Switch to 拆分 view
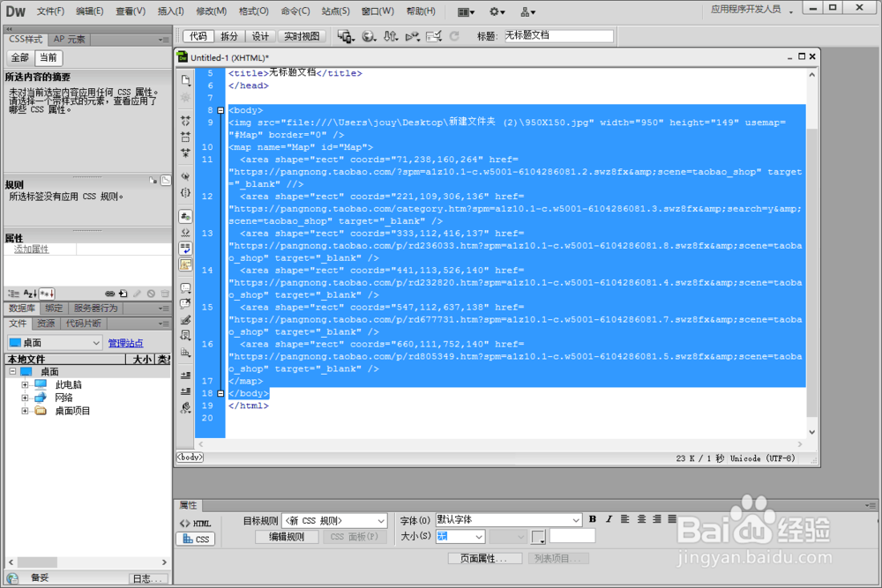This screenshot has height=588, width=882. [x=229, y=36]
